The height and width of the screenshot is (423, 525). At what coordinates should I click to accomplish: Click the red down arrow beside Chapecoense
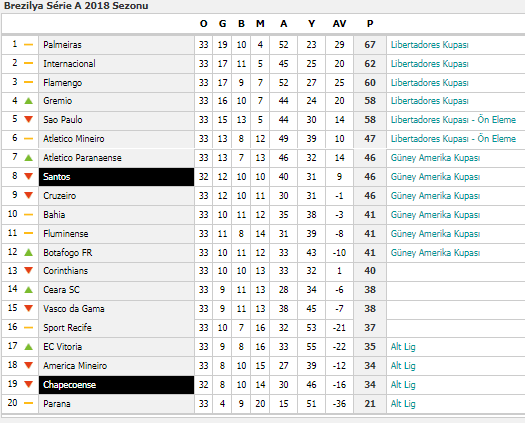pos(29,384)
